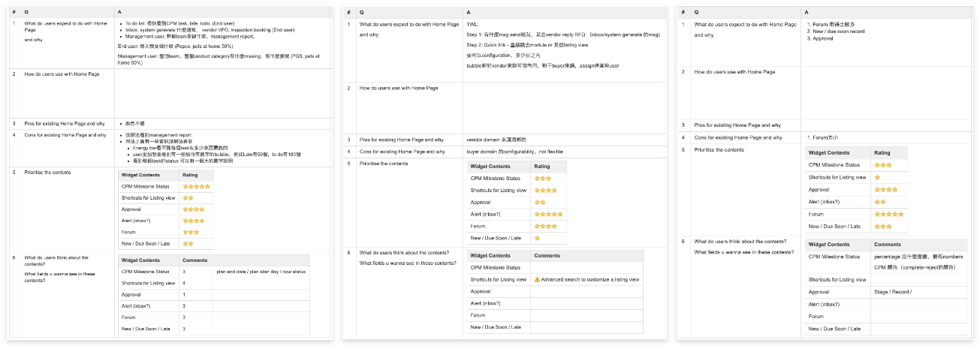Click the Approval stars in the right table
The width and height of the screenshot is (980, 349).
(887, 190)
